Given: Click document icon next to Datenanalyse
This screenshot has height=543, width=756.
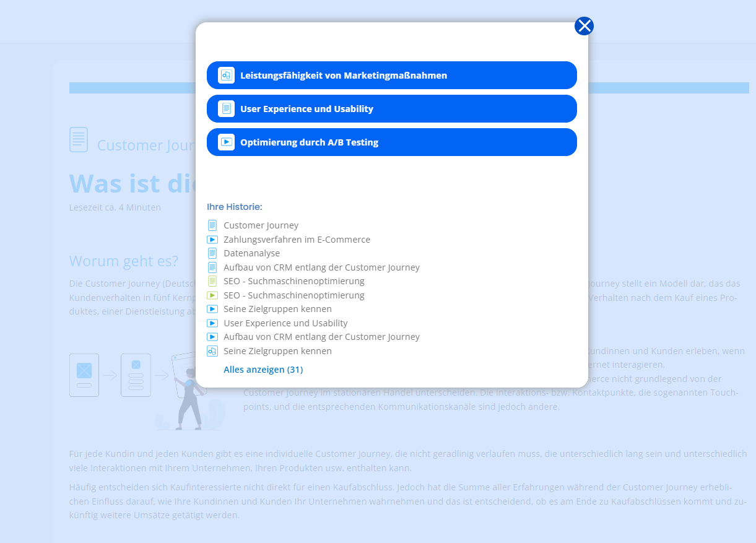Looking at the screenshot, I should pyautogui.click(x=212, y=253).
